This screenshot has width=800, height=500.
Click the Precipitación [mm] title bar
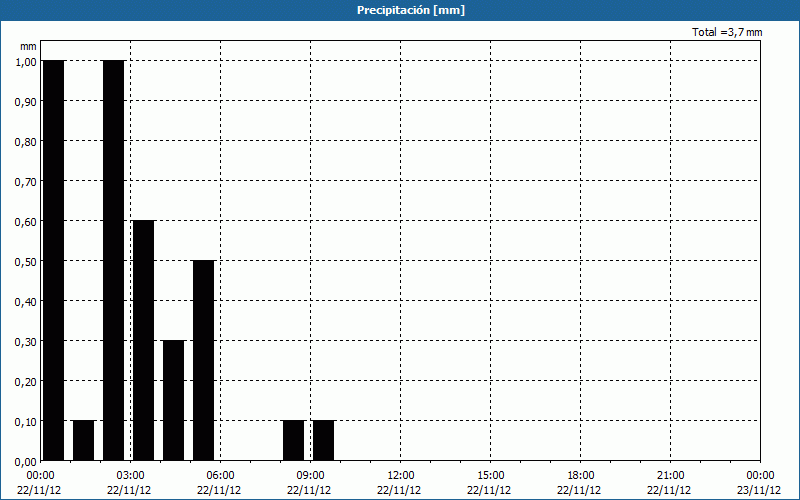(x=400, y=10)
